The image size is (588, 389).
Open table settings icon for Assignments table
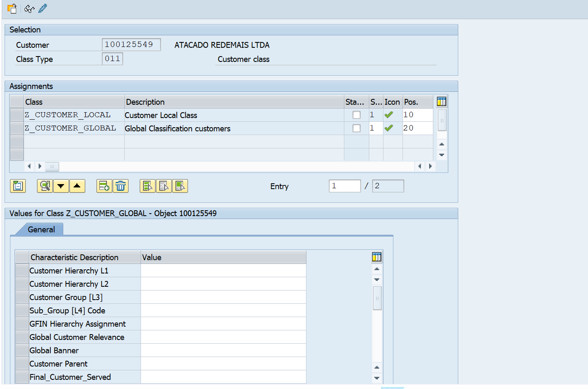click(x=442, y=101)
